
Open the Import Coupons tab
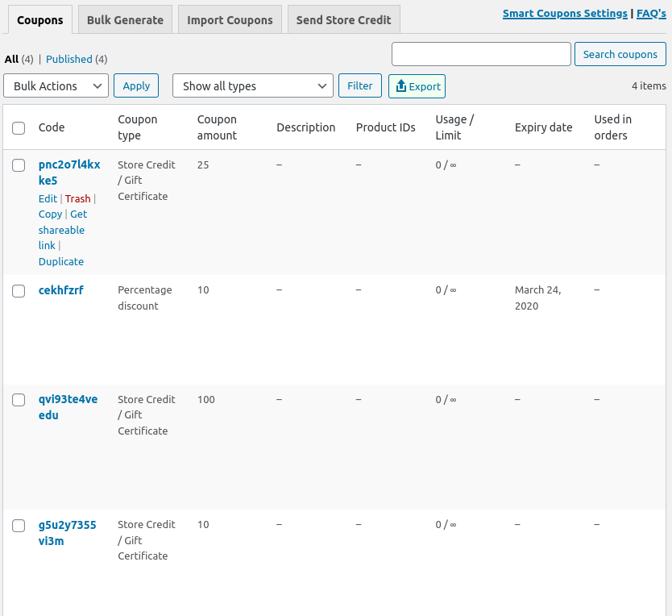(x=230, y=20)
